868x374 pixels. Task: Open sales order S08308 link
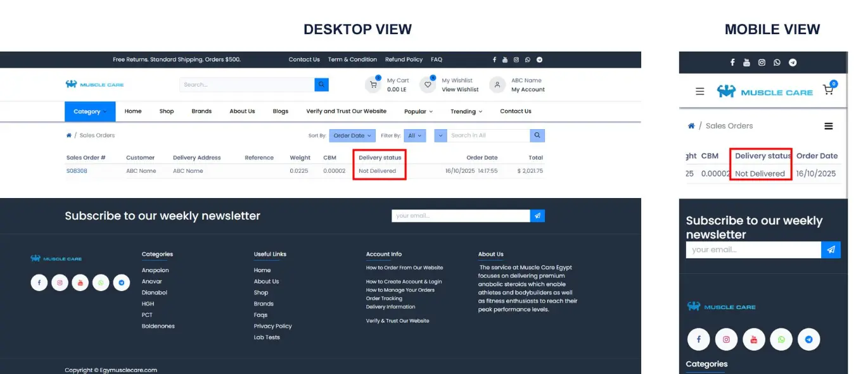coord(77,171)
